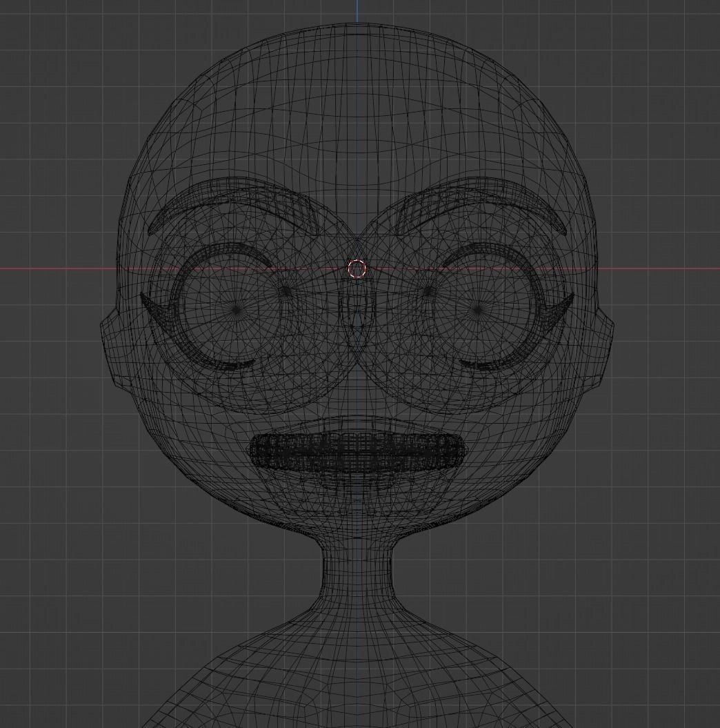Select the eyebrow mesh on the left side

click(233, 206)
